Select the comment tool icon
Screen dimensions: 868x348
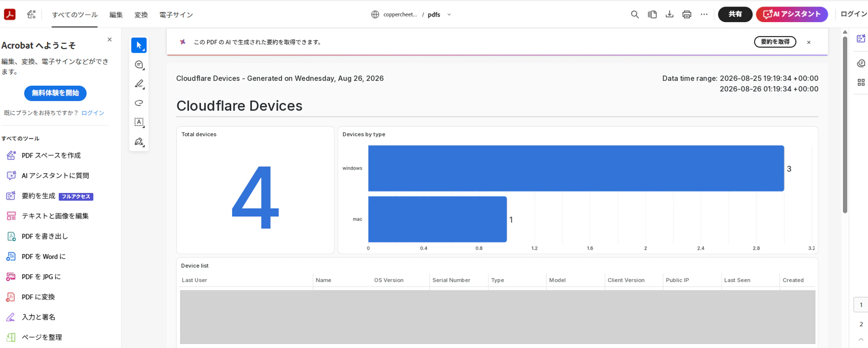point(139,64)
